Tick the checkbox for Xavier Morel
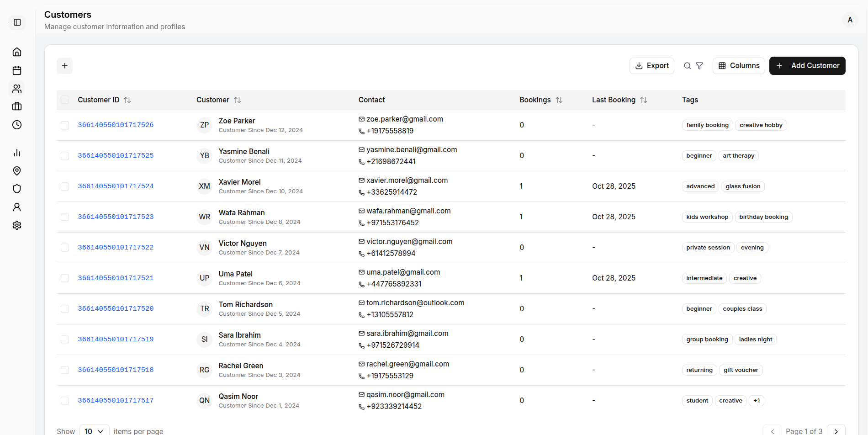The width and height of the screenshot is (868, 435). coord(65,186)
